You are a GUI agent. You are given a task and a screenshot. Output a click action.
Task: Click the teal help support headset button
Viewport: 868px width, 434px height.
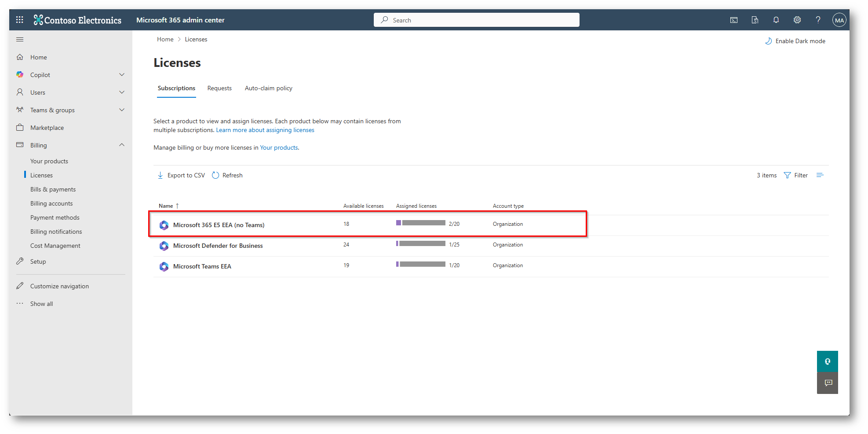[x=828, y=361]
